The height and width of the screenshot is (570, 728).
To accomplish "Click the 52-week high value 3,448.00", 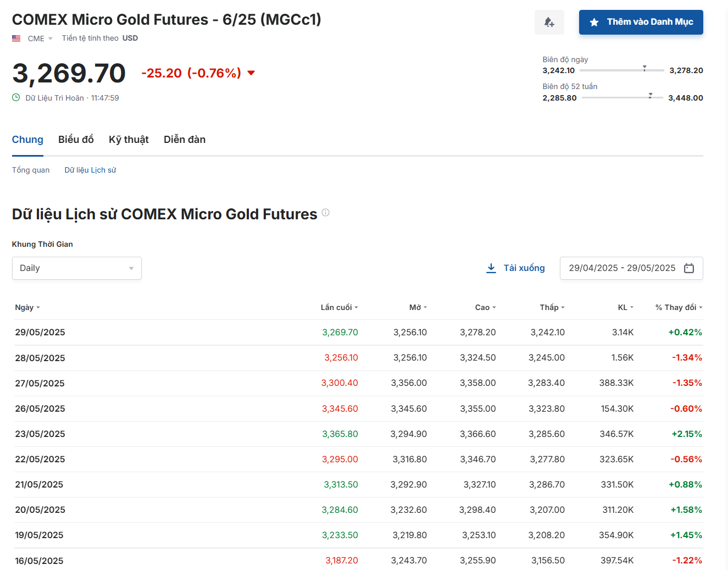I will [x=686, y=98].
